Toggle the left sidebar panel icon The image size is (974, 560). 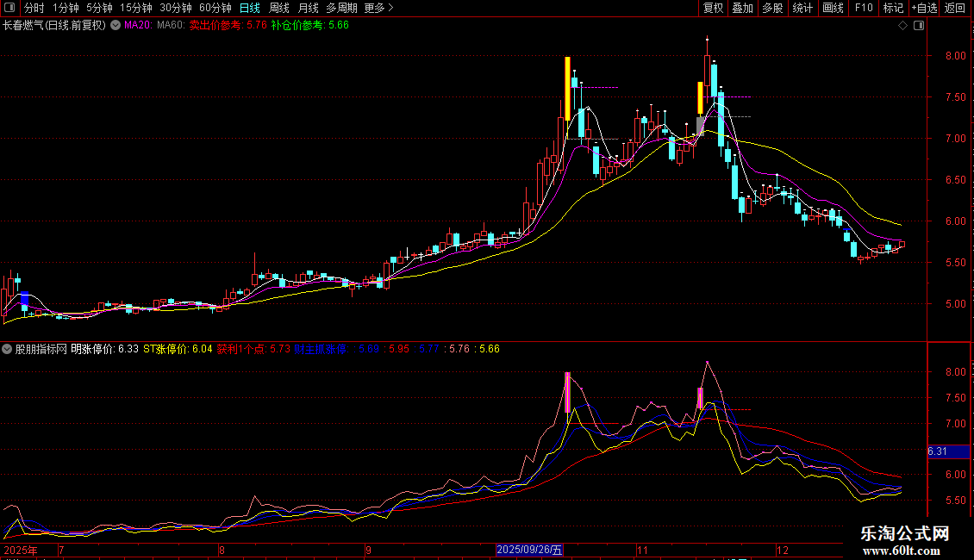[x=9, y=8]
